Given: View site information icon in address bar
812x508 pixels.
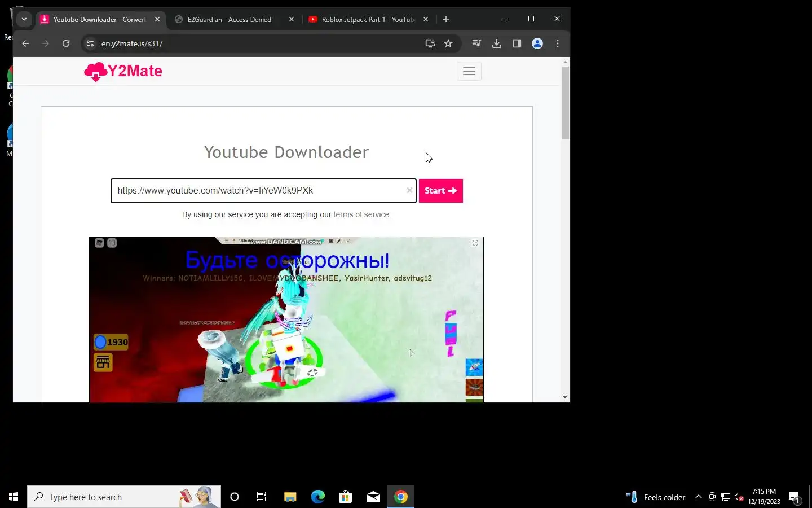Looking at the screenshot, I should 90,43.
